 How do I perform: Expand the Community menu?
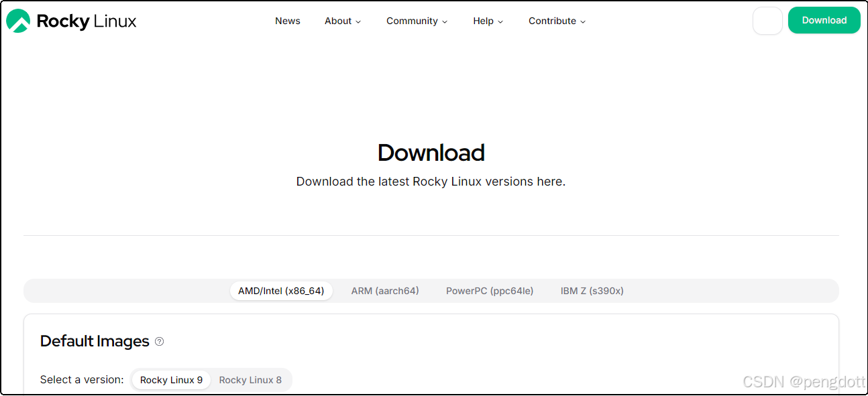417,21
